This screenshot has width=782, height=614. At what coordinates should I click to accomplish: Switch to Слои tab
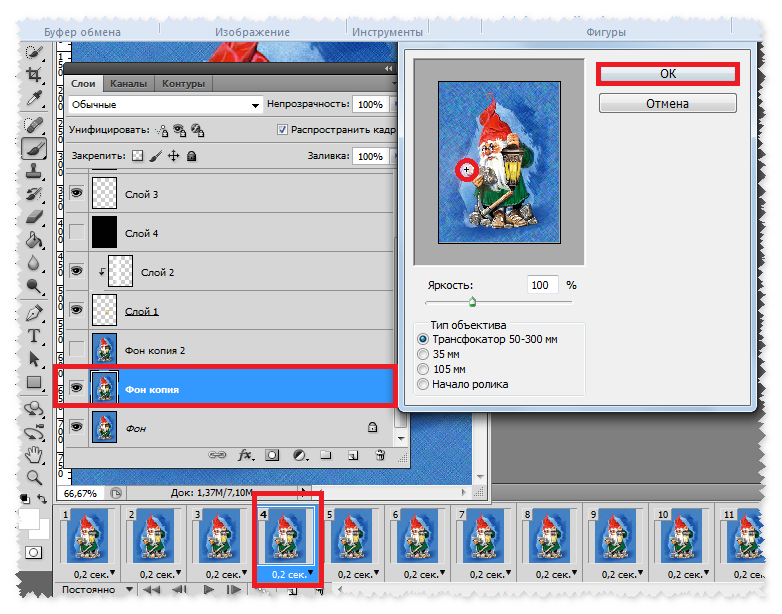tap(83, 84)
